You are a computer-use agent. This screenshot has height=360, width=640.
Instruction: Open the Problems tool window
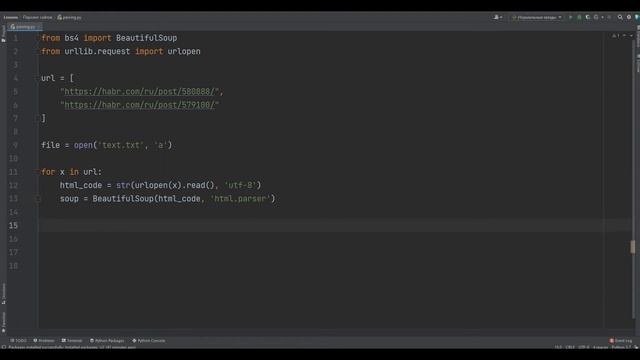coord(44,340)
